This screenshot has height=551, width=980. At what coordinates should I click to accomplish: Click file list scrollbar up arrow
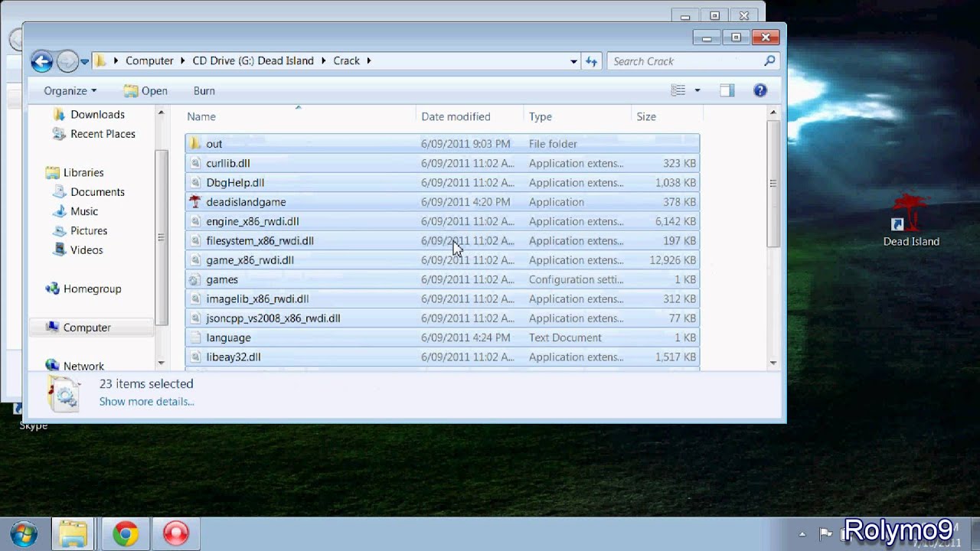[773, 113]
